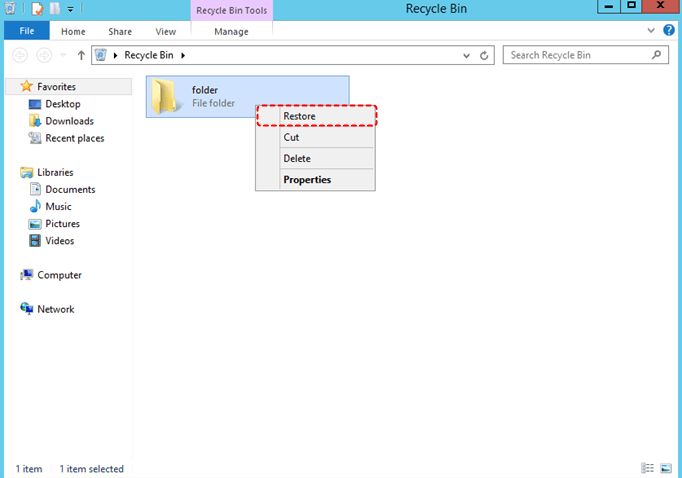This screenshot has height=478, width=682.
Task: Switch to the Home ribbon tab
Action: point(73,31)
